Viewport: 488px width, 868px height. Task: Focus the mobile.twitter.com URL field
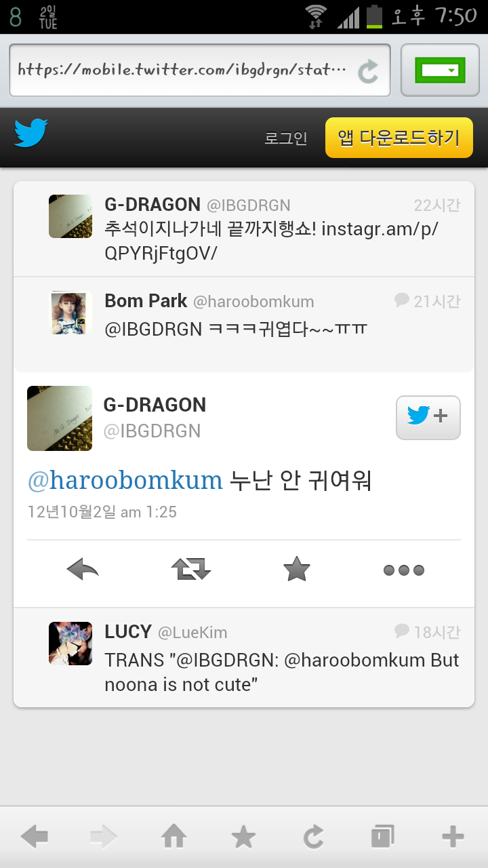pyautogui.click(x=200, y=71)
